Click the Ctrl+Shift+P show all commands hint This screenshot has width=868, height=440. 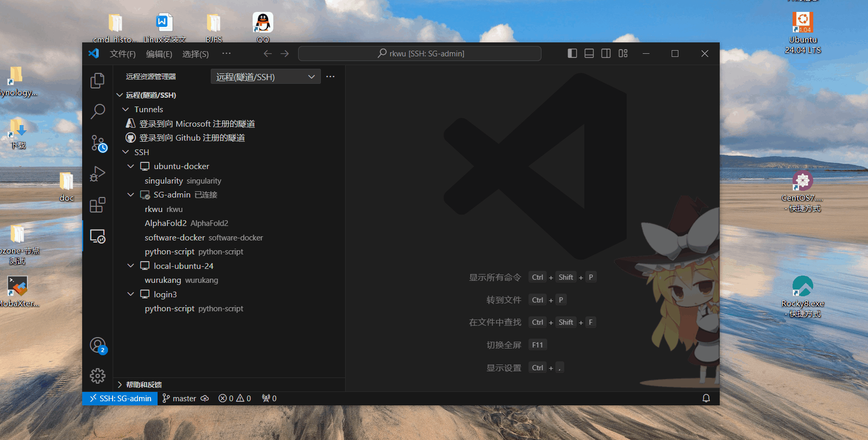pos(532,277)
